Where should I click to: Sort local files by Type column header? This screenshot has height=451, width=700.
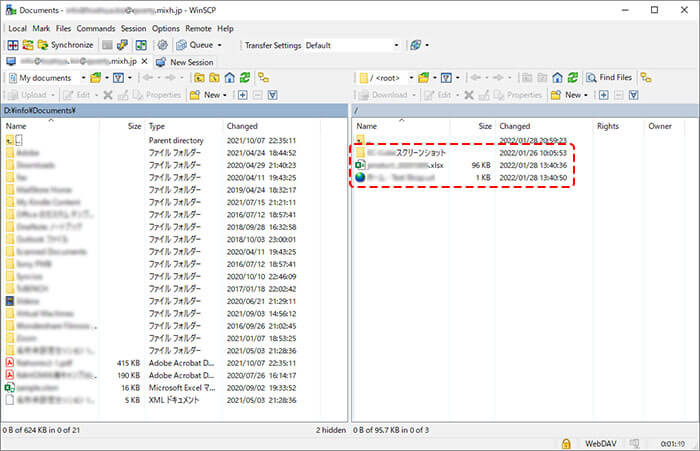pyautogui.click(x=183, y=126)
